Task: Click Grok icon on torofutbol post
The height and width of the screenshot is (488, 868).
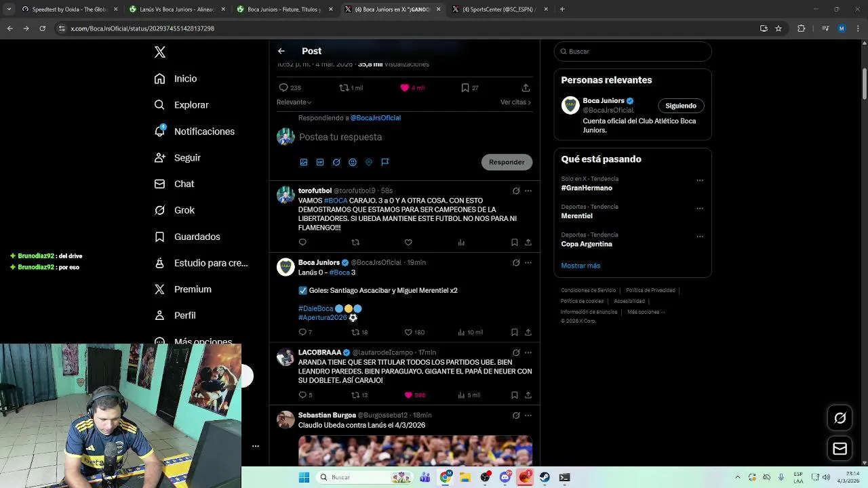Action: [x=516, y=191]
